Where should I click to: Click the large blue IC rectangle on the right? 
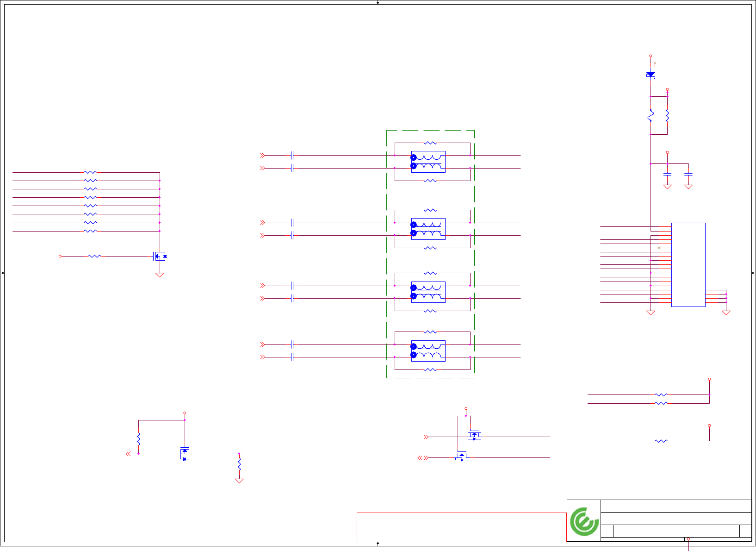point(688,265)
